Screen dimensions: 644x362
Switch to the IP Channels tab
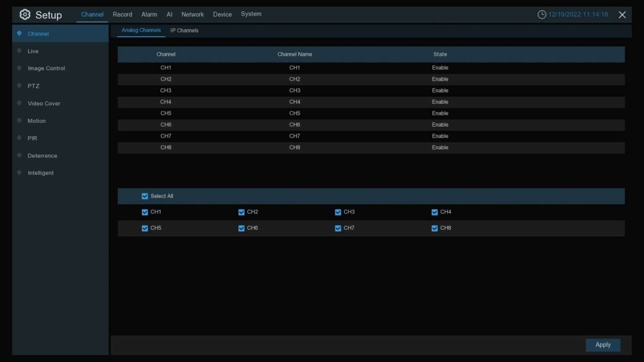(184, 30)
